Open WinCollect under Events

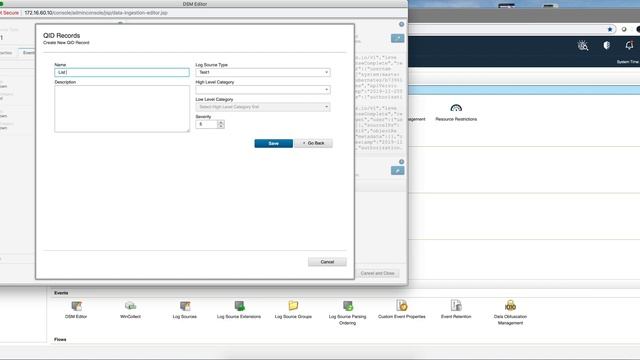[130, 310]
